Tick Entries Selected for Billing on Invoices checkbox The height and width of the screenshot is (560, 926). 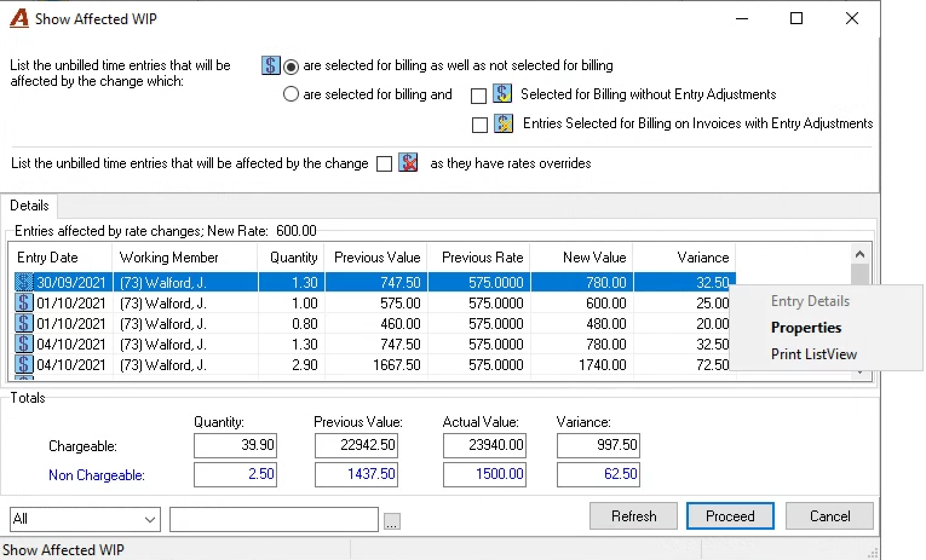point(480,125)
